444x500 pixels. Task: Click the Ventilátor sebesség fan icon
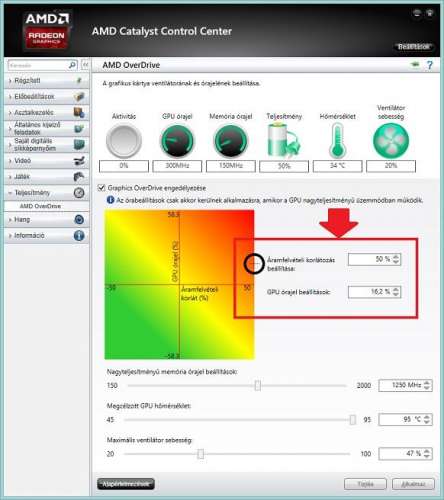coord(391,141)
